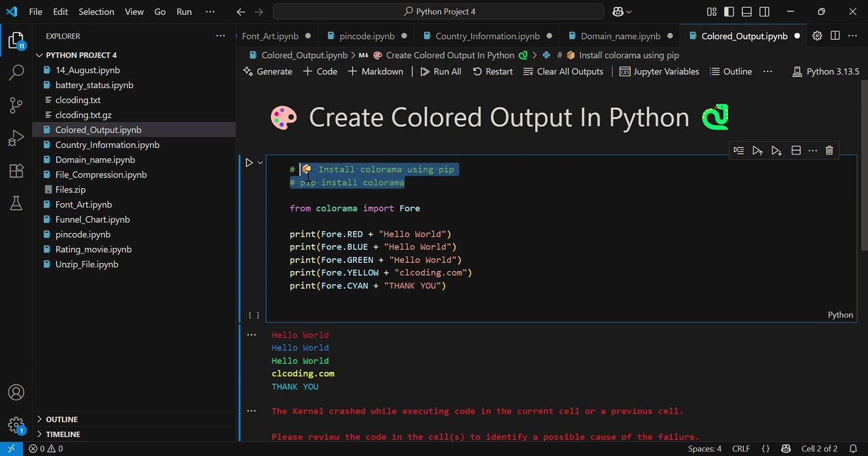Open Files.zip in Explorer
Screen dimensions: 868x456
click(x=134, y=189)
